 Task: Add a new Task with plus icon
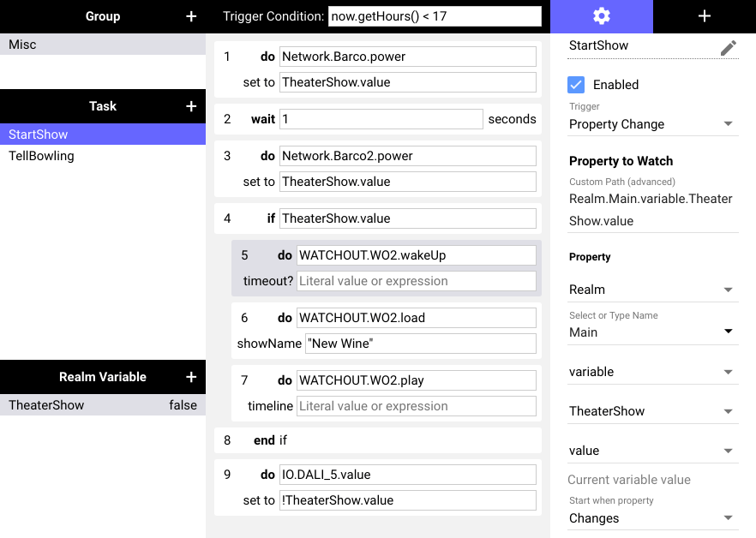(x=191, y=106)
